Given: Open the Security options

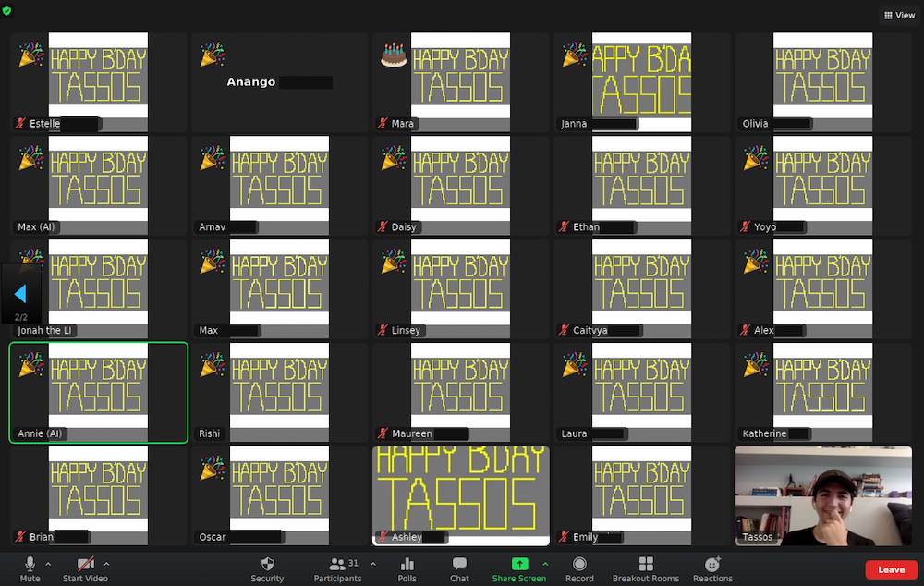Looking at the screenshot, I should click(x=267, y=568).
